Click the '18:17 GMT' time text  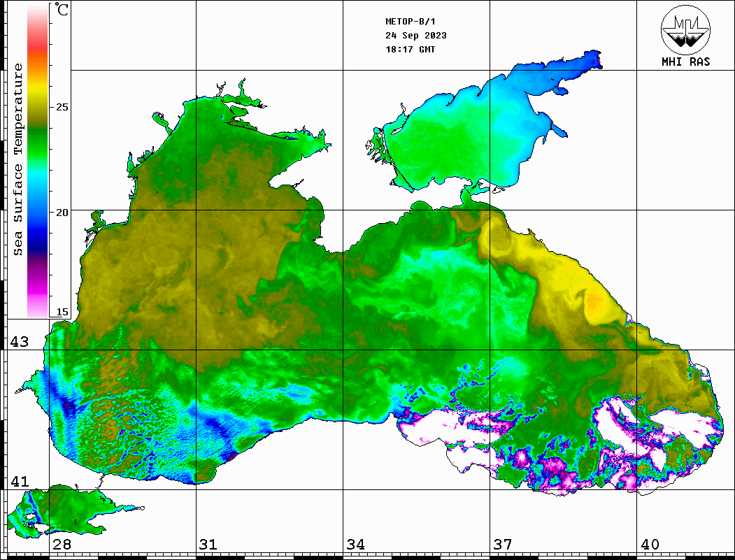(x=410, y=49)
